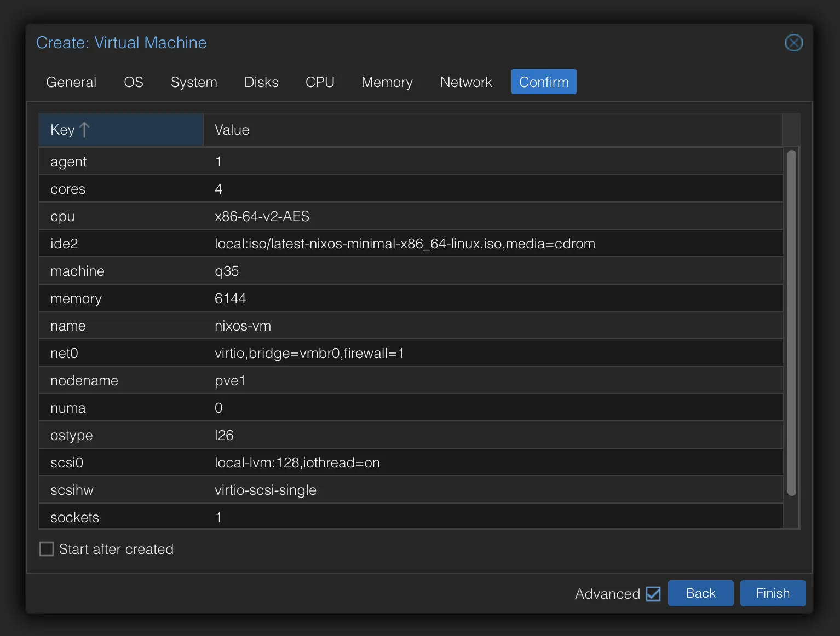
Task: Select the machine key cell
Action: click(121, 271)
